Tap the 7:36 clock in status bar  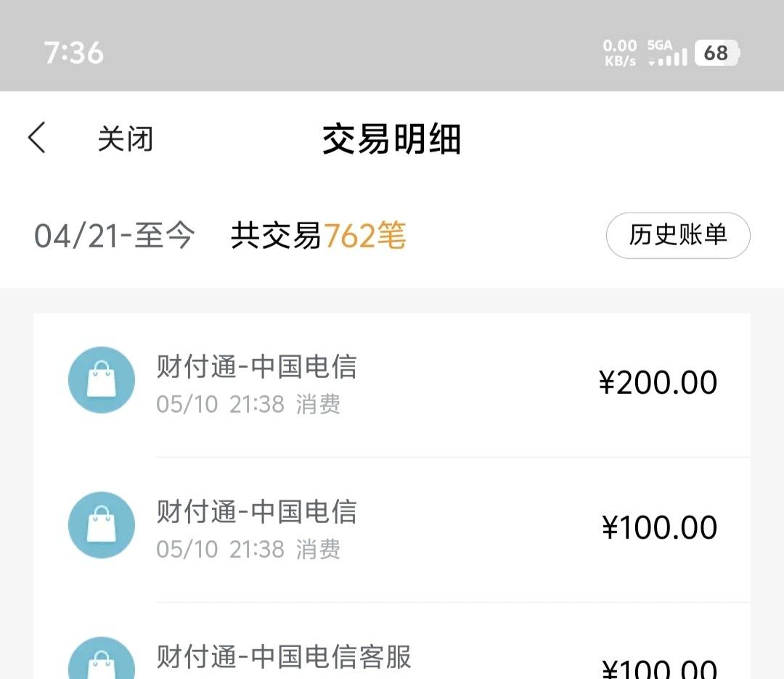click(74, 52)
